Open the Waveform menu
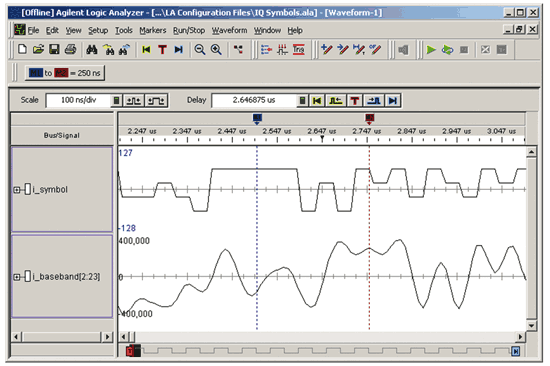This screenshot has height=366, width=550. coord(229,31)
